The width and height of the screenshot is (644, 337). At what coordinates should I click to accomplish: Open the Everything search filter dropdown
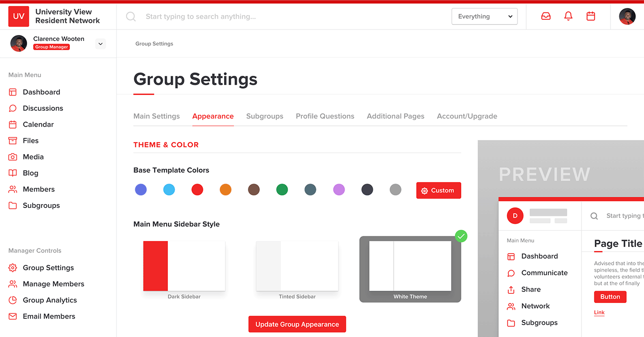pos(484,17)
